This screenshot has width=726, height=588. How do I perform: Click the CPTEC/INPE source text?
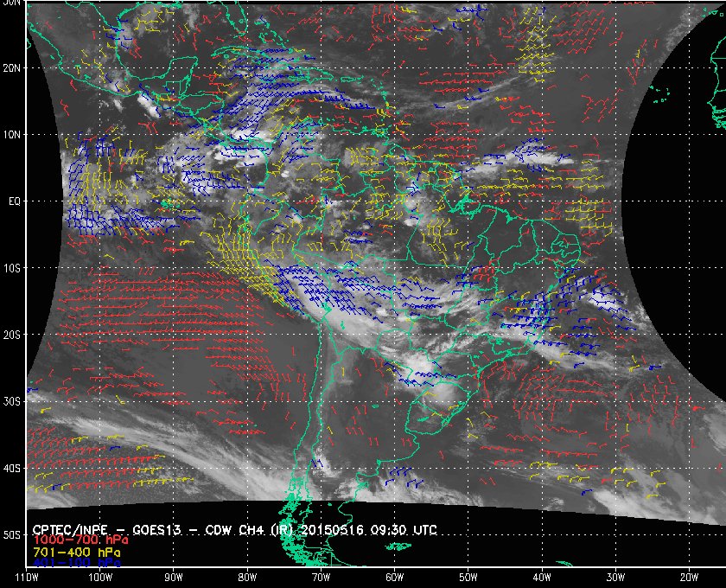pos(70,530)
